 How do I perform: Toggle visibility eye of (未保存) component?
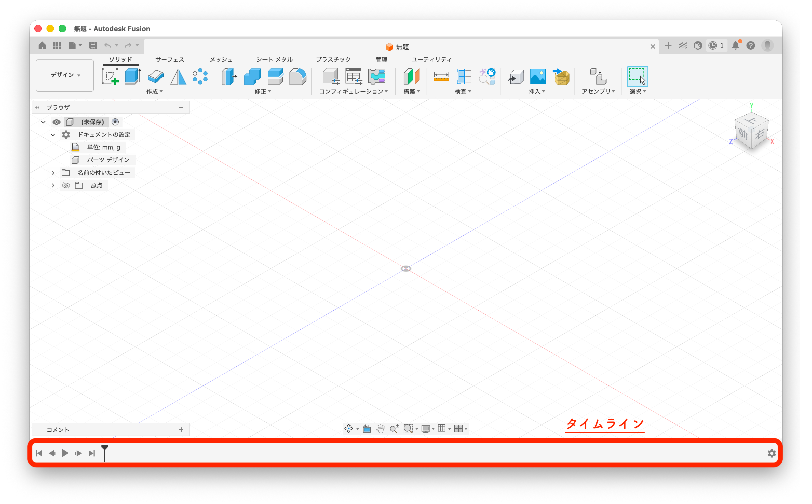[56, 122]
